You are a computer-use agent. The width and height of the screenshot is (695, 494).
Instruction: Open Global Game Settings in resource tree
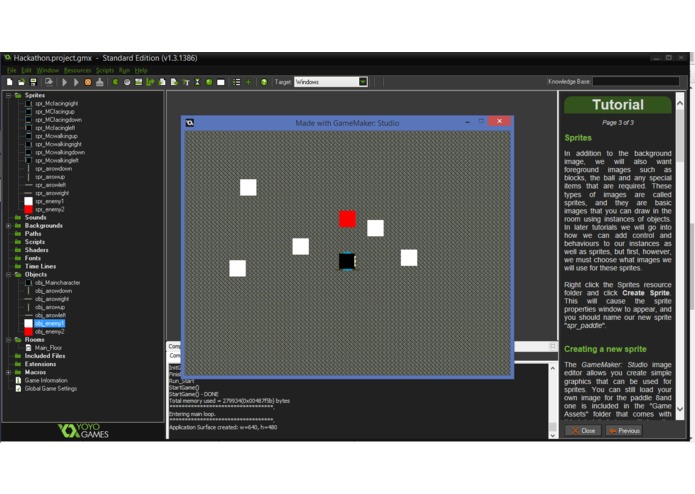click(51, 389)
